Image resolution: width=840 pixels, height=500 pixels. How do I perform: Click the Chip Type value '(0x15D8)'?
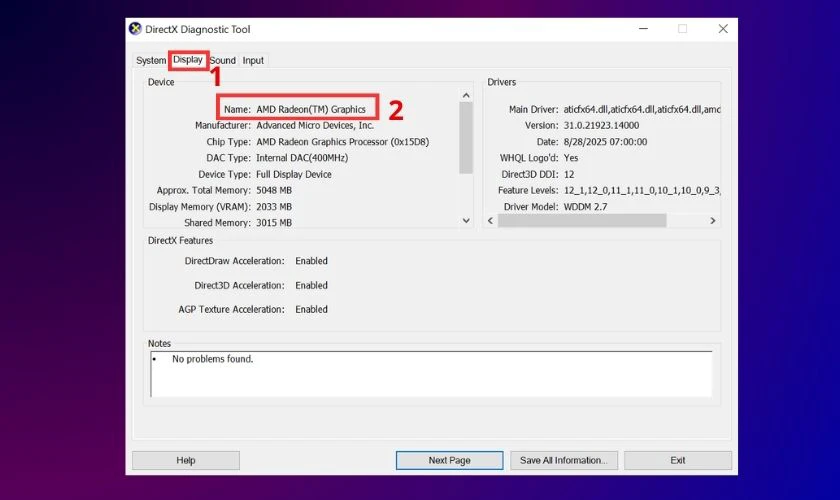(410, 142)
